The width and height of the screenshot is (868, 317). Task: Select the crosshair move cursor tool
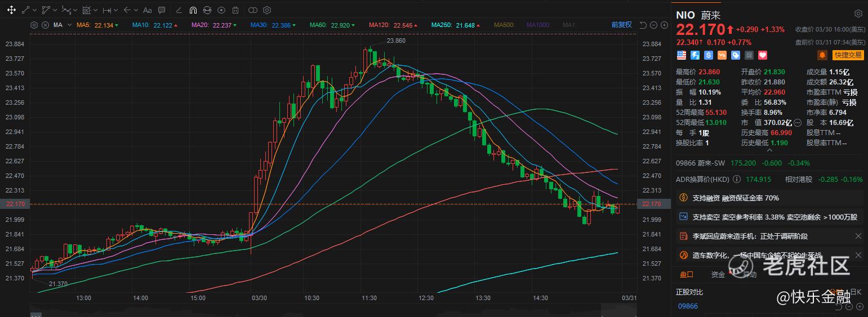(11, 10)
